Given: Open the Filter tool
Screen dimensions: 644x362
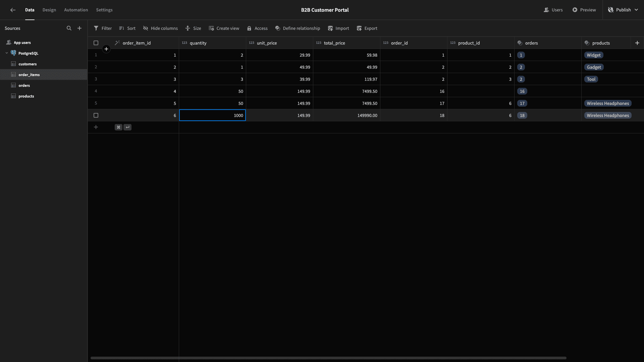Looking at the screenshot, I should click(103, 28).
